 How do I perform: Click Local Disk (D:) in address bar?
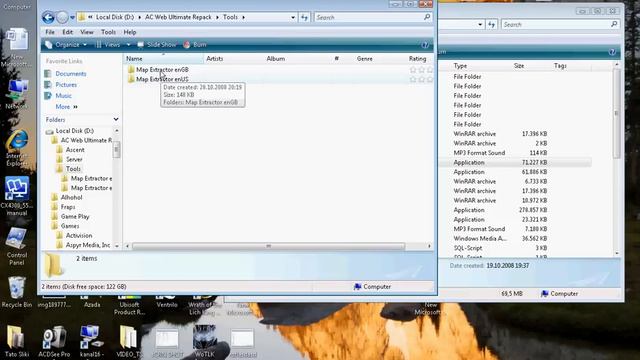(115, 17)
